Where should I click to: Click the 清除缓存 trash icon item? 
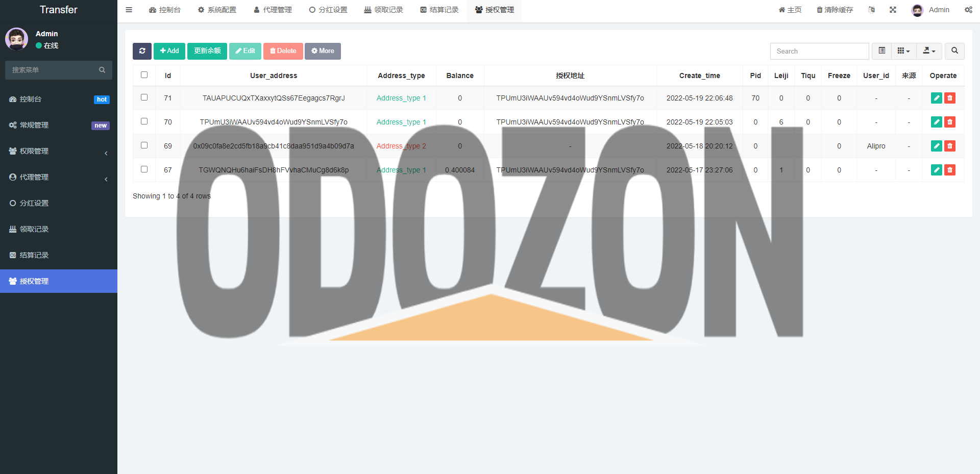[x=835, y=10]
